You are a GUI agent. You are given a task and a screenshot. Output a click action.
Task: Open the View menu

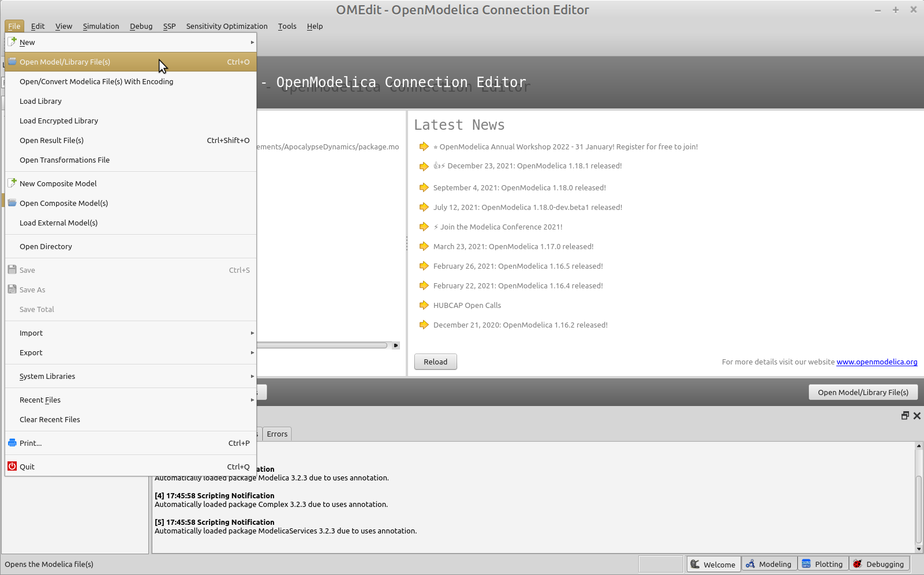(63, 26)
